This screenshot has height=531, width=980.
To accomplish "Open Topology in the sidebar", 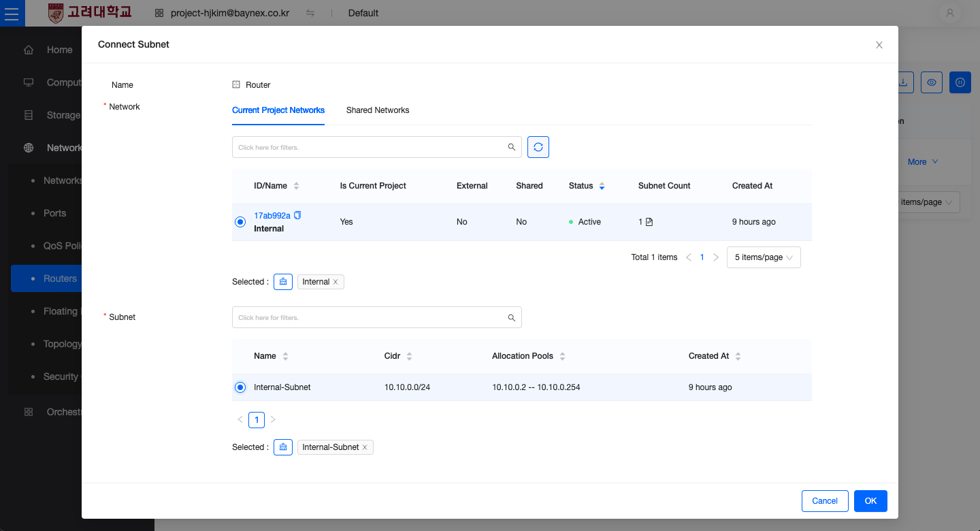I will click(x=62, y=344).
